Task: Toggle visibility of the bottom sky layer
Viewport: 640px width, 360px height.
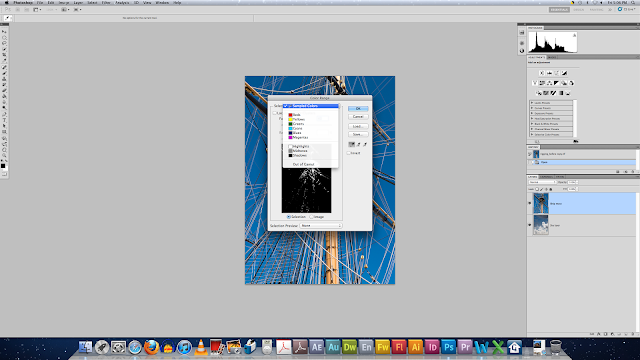Action: pyautogui.click(x=530, y=225)
